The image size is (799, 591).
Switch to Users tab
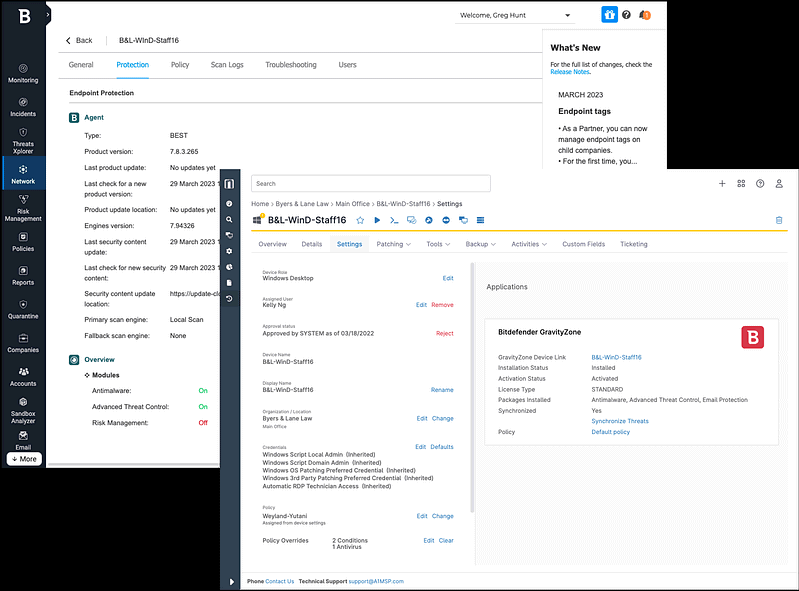(348, 65)
